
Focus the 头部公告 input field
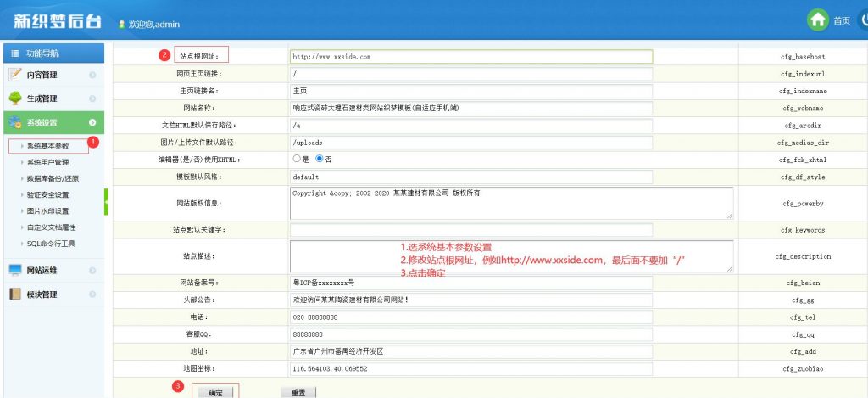click(471, 300)
